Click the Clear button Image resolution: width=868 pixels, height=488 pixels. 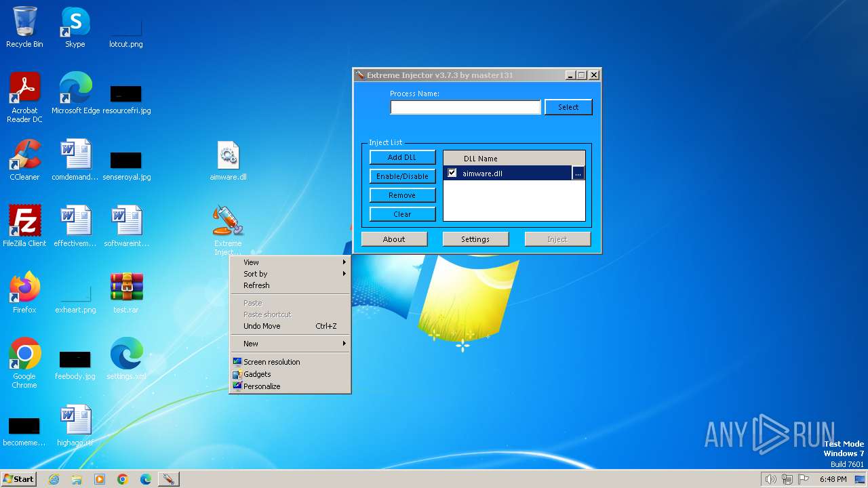[x=402, y=214]
